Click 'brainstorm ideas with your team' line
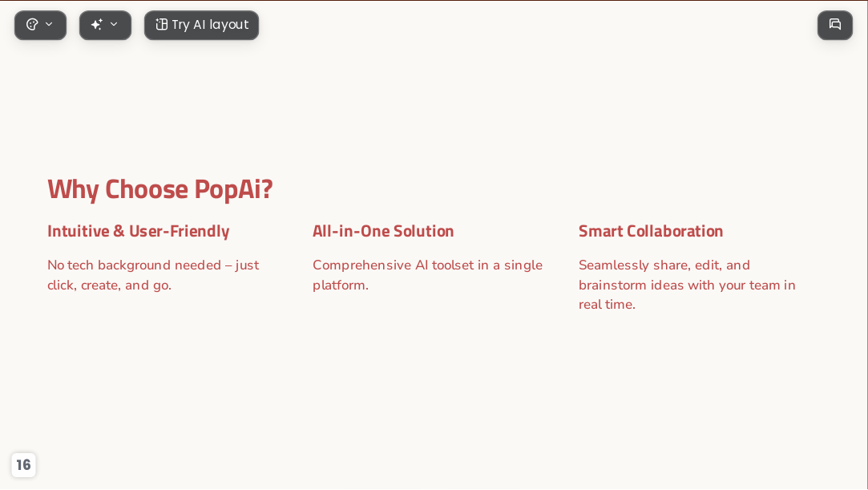This screenshot has width=868, height=490. (x=679, y=285)
